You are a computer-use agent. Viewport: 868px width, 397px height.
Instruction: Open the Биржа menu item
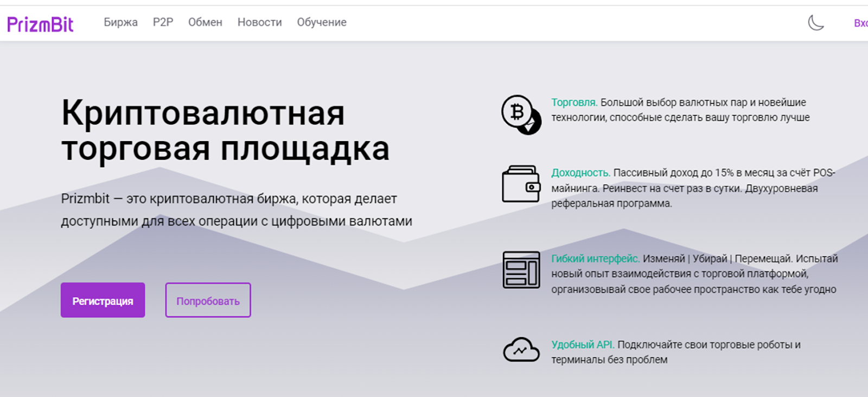pyautogui.click(x=120, y=22)
